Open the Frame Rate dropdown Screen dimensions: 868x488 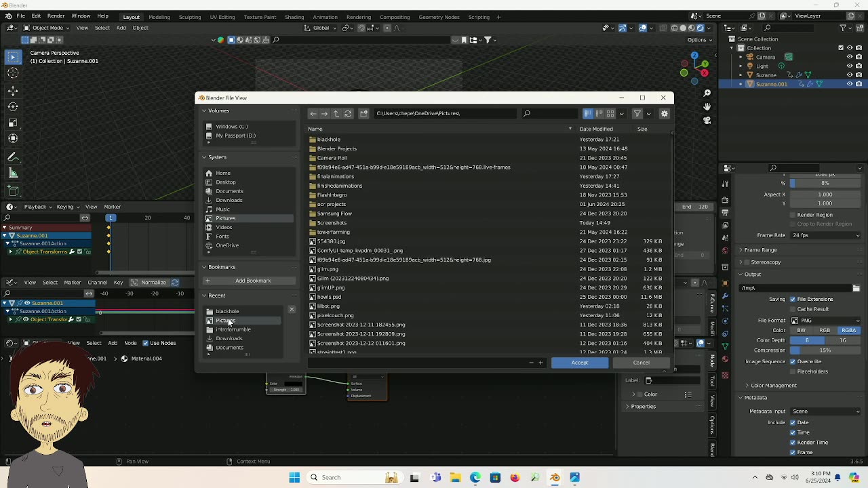[826, 235]
